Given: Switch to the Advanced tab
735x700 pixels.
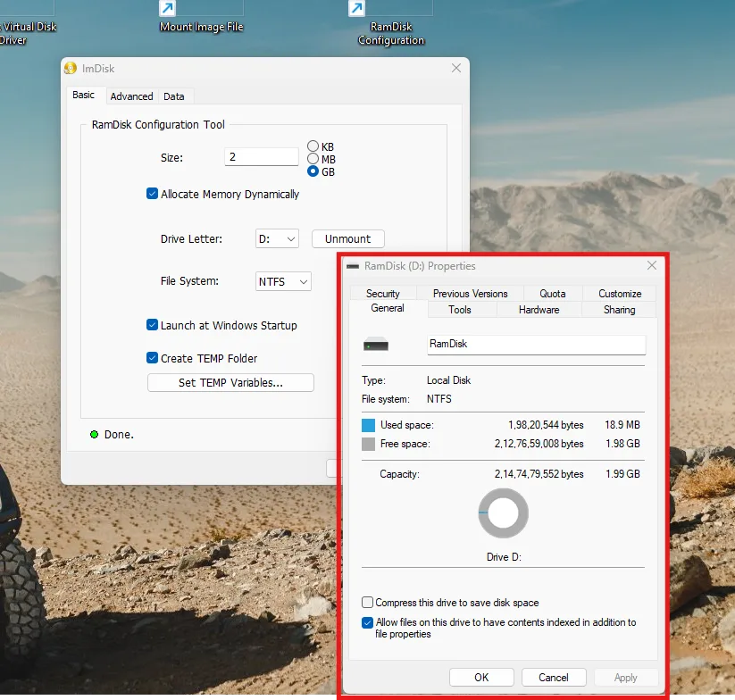Looking at the screenshot, I should coord(131,96).
